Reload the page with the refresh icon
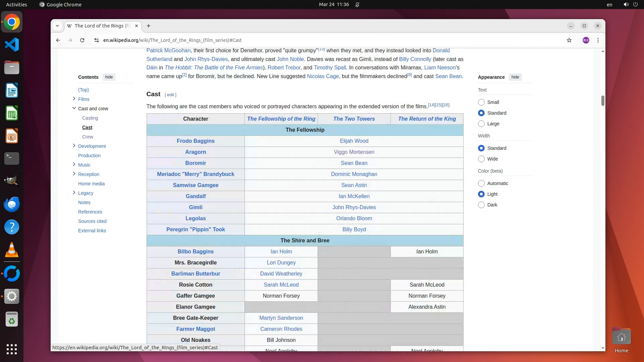Image resolution: width=644 pixels, height=362 pixels. click(x=82, y=40)
